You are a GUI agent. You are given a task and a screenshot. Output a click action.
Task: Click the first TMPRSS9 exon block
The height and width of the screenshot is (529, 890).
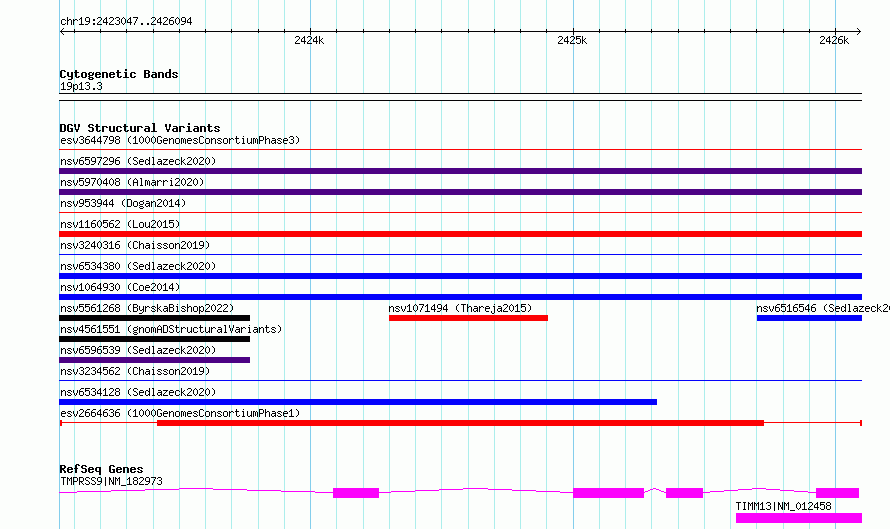coord(356,493)
